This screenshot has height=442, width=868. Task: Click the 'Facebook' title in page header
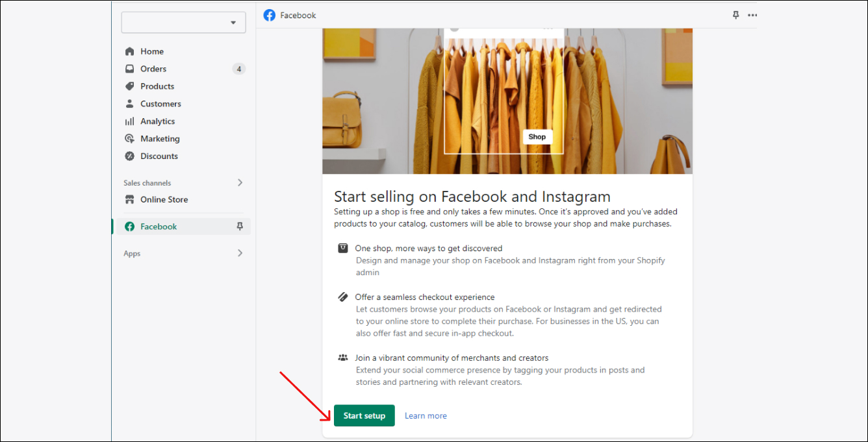click(x=298, y=15)
